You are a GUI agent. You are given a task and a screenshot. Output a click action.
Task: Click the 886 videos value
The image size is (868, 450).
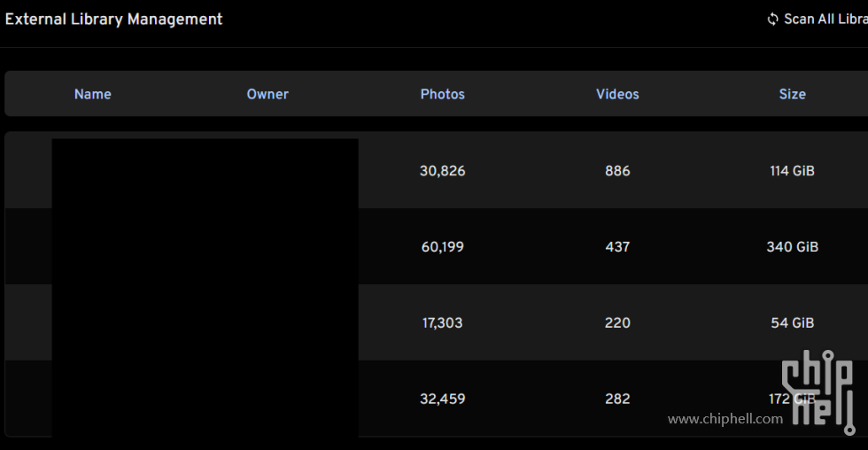point(617,171)
